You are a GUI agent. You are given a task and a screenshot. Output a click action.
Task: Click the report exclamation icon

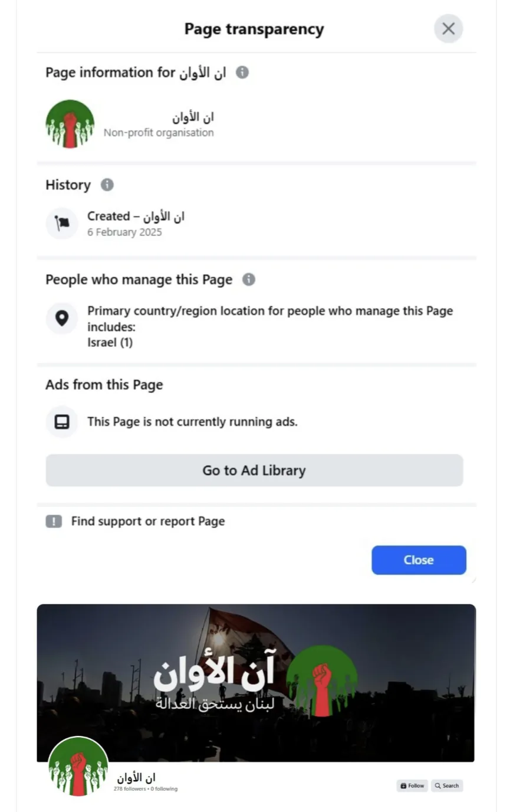tap(54, 521)
